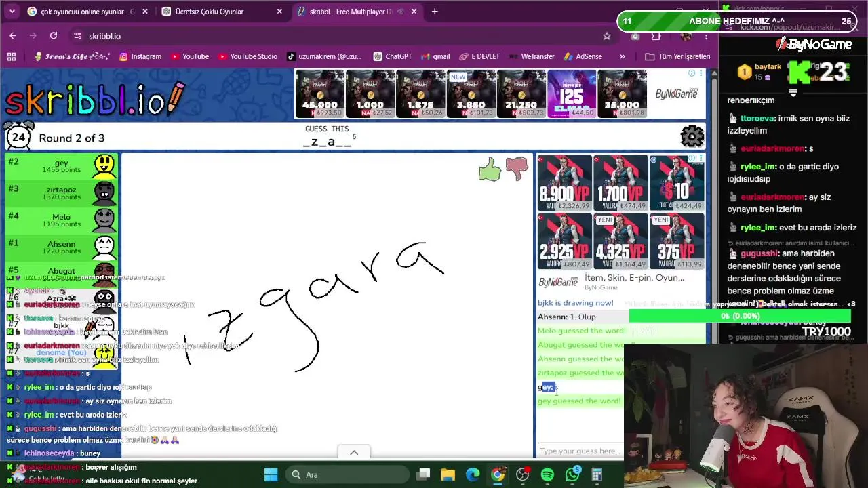Click the 375 VP Valorant ad
Screen dimensions: 868x488
point(676,241)
